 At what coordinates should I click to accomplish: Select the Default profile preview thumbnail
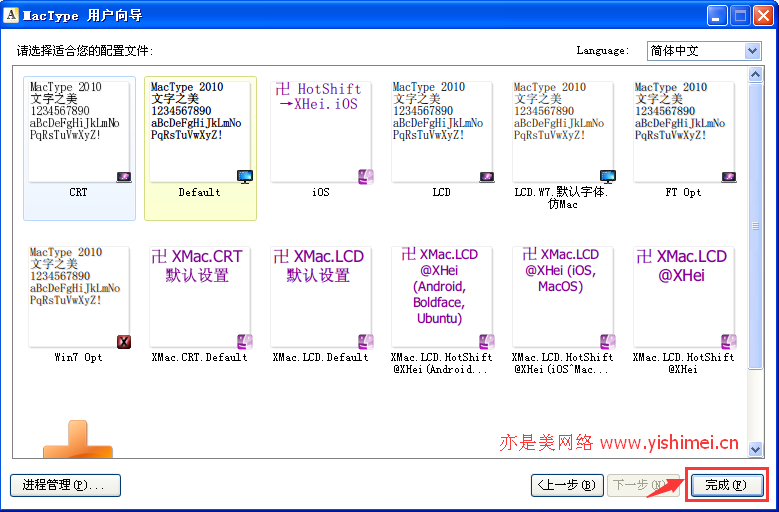pyautogui.click(x=200, y=132)
